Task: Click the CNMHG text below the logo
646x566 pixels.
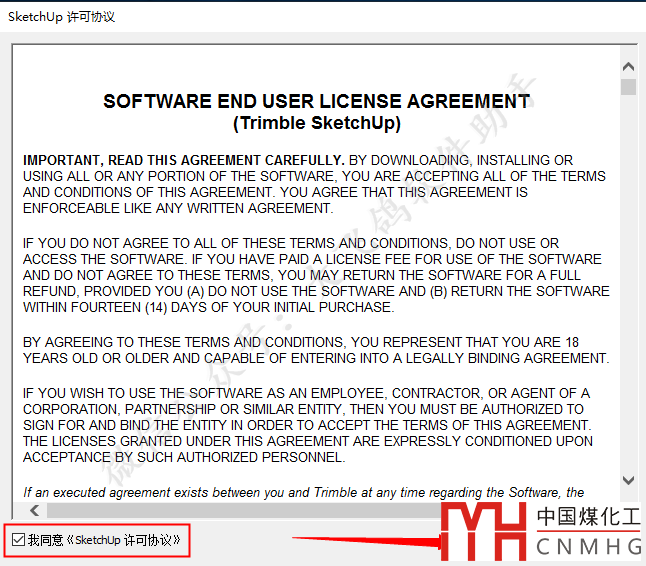Action: pos(588,547)
